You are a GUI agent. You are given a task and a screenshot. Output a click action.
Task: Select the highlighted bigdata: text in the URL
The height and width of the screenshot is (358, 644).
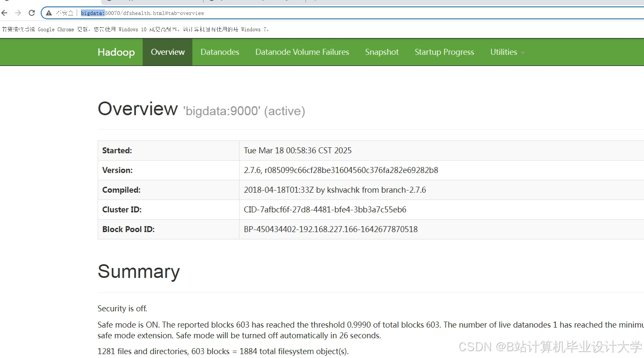(93, 13)
